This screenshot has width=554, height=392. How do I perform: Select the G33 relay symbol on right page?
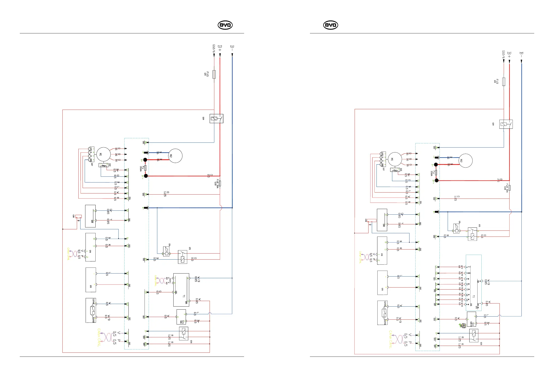(474, 336)
